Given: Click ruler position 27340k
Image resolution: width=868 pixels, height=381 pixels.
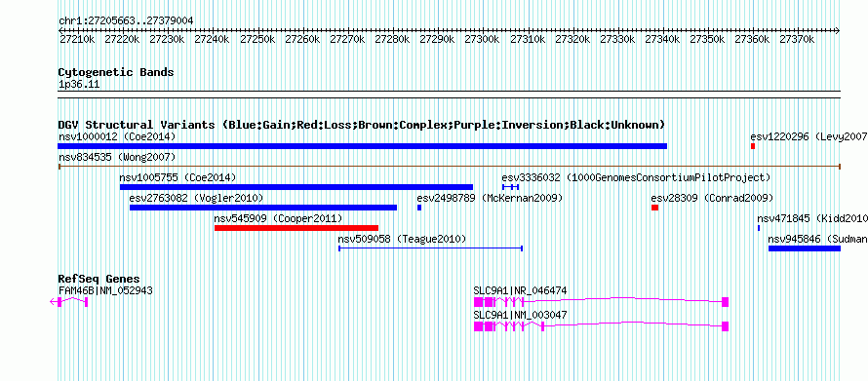Looking at the screenshot, I should (662, 40).
